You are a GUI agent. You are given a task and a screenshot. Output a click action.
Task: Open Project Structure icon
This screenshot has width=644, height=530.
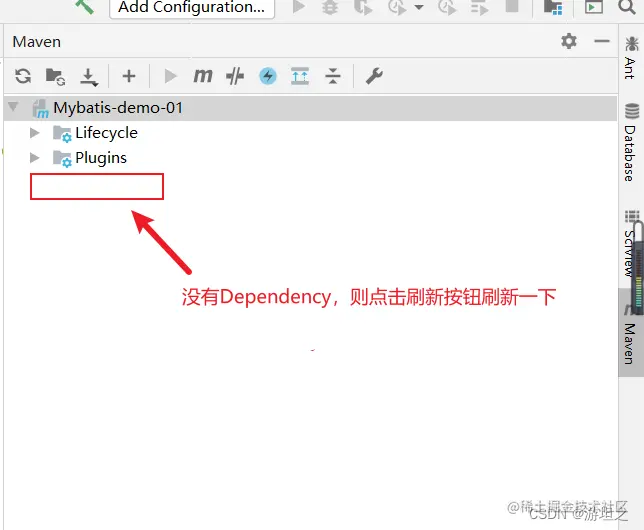553,7
